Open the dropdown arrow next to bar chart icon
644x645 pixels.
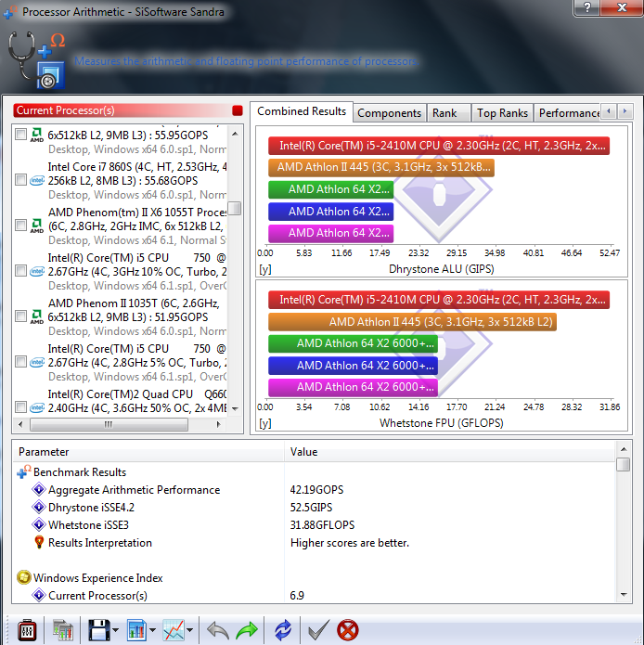pyautogui.click(x=152, y=630)
